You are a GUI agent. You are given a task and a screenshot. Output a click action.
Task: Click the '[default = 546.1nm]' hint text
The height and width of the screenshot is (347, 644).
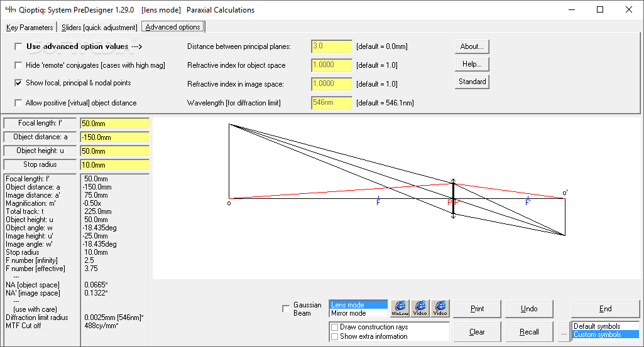385,103
